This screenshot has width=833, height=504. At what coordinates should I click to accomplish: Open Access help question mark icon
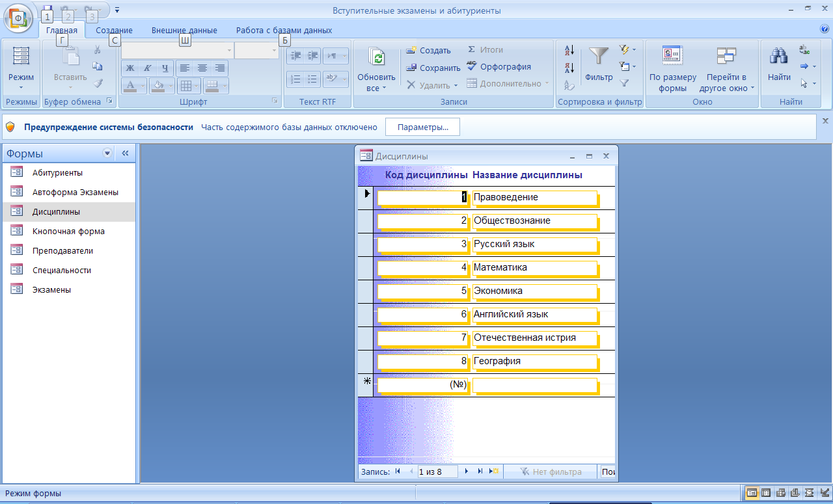[x=825, y=29]
